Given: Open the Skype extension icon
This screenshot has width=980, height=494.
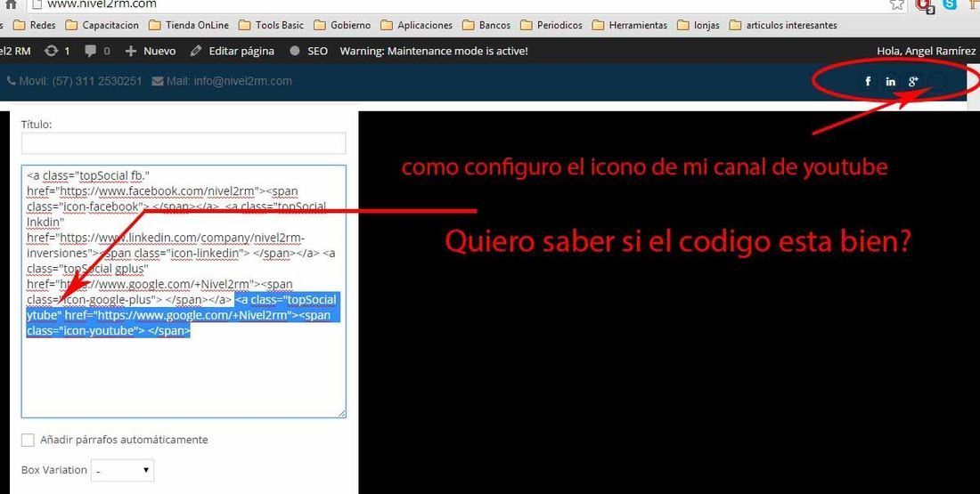Looking at the screenshot, I should point(950,4).
